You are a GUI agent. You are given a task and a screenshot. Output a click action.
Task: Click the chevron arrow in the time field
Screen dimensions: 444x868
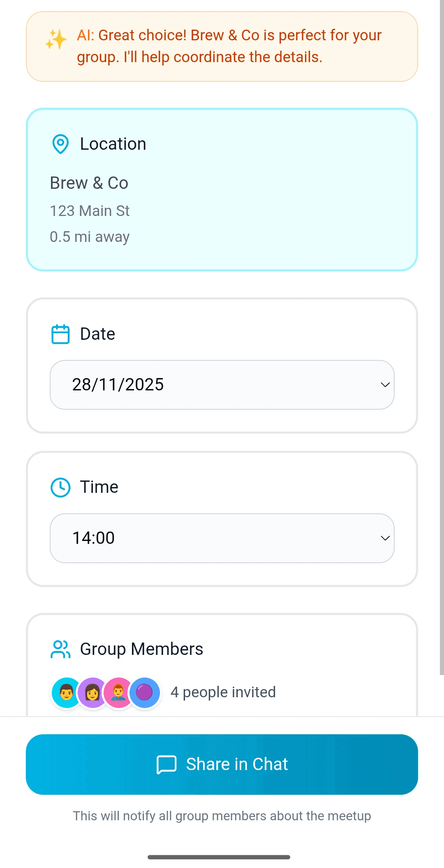pyautogui.click(x=385, y=538)
